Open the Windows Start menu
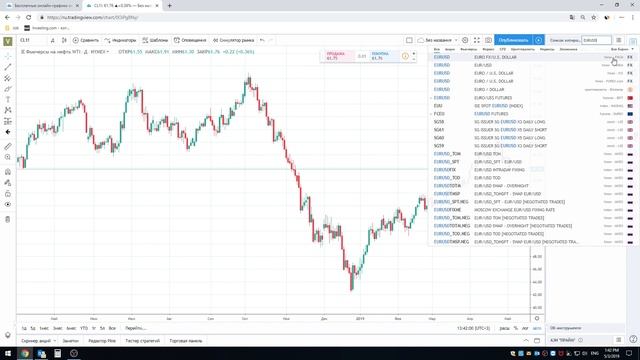This screenshot has height=360, width=640. 8,353
